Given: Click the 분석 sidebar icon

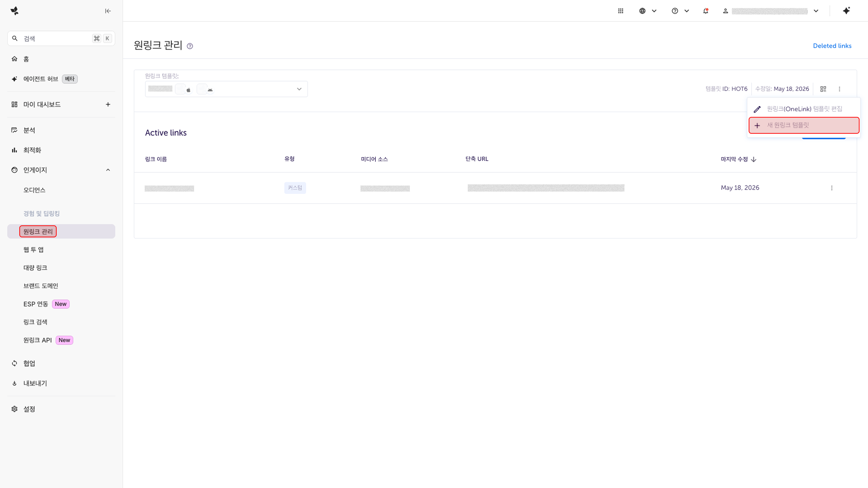Looking at the screenshot, I should click(x=14, y=130).
